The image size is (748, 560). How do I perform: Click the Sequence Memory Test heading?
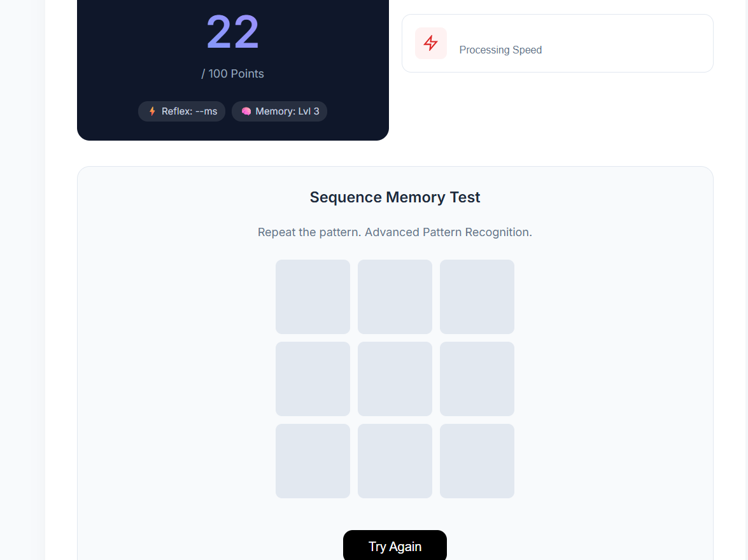point(395,197)
